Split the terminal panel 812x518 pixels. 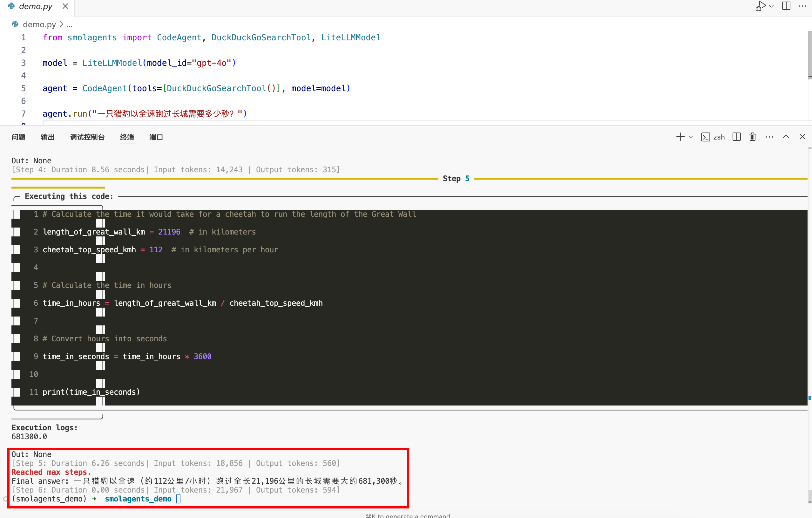736,137
